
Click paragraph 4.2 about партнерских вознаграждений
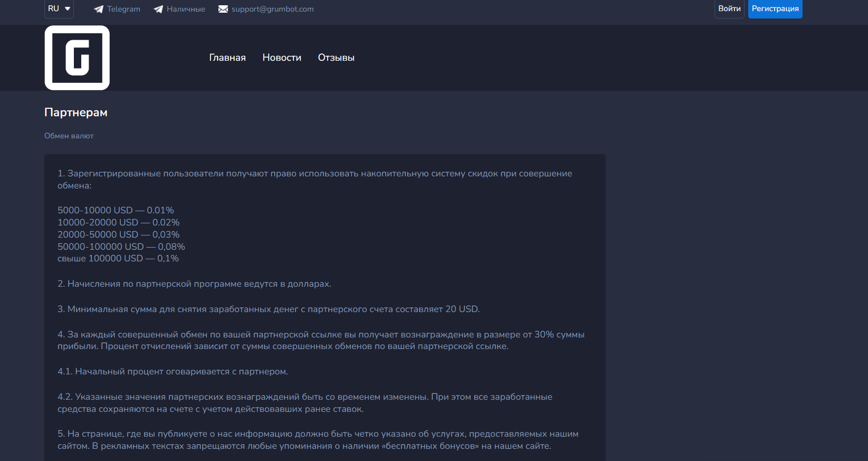[305, 403]
